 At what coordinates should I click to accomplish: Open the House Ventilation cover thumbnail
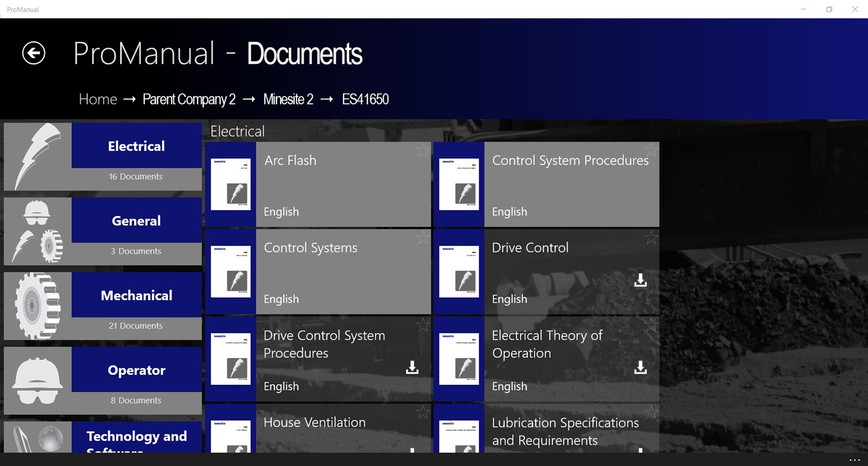(x=230, y=436)
